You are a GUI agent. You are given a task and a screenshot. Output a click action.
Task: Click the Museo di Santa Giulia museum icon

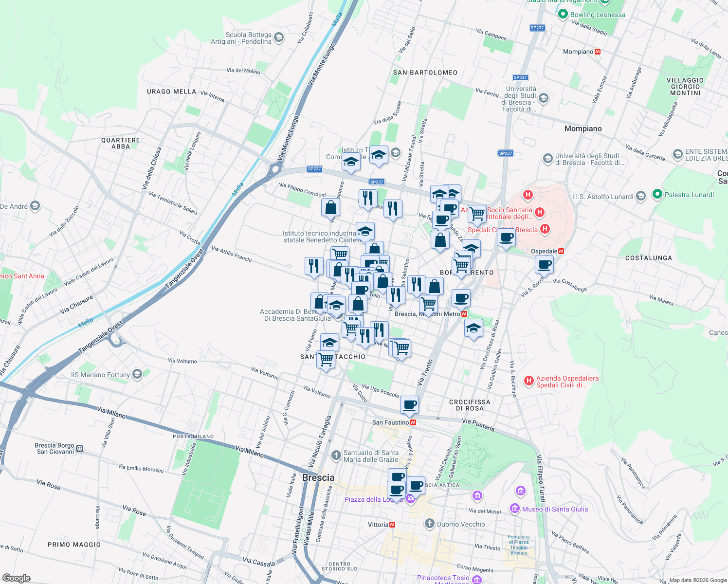pyautogui.click(x=514, y=508)
